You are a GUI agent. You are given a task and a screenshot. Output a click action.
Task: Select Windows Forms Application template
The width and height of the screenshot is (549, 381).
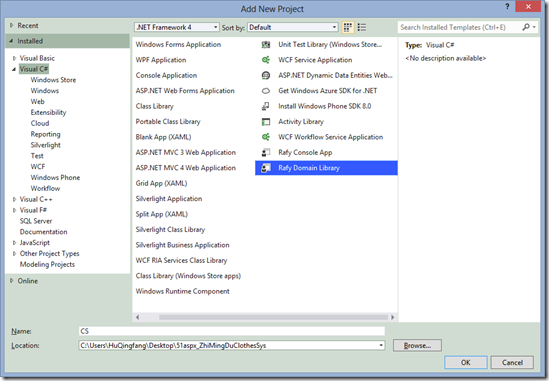178,44
